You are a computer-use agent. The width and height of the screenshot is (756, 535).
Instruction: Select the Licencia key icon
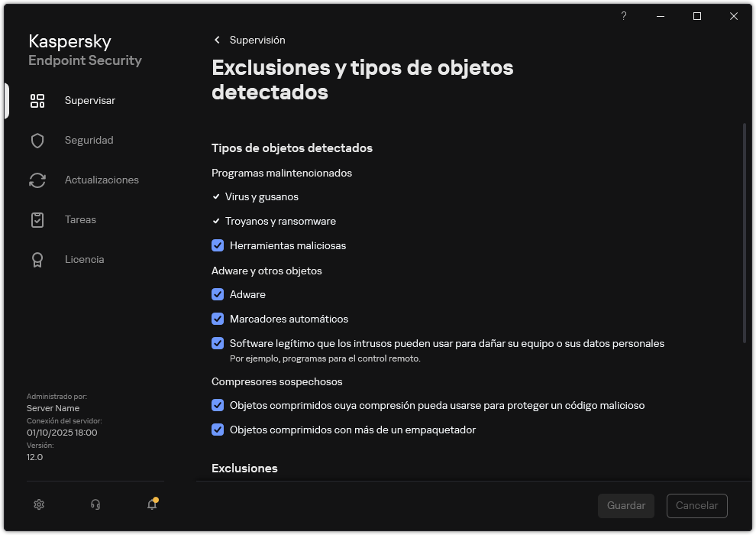pos(37,259)
